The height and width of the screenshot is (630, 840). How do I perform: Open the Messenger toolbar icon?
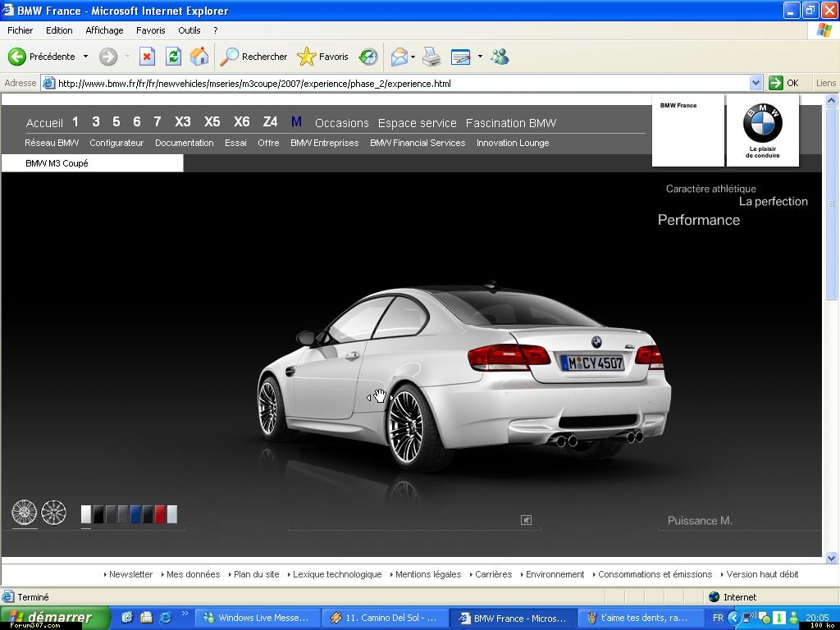(x=500, y=57)
